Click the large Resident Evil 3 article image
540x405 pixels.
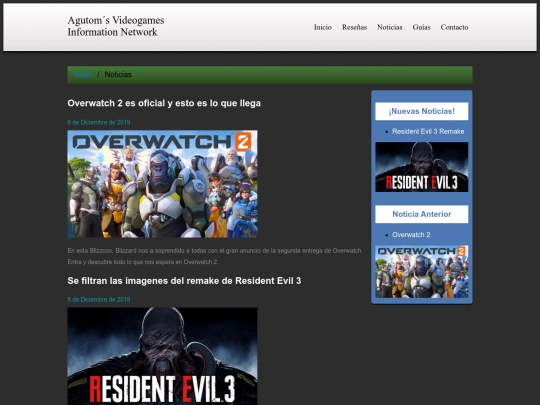click(x=162, y=356)
